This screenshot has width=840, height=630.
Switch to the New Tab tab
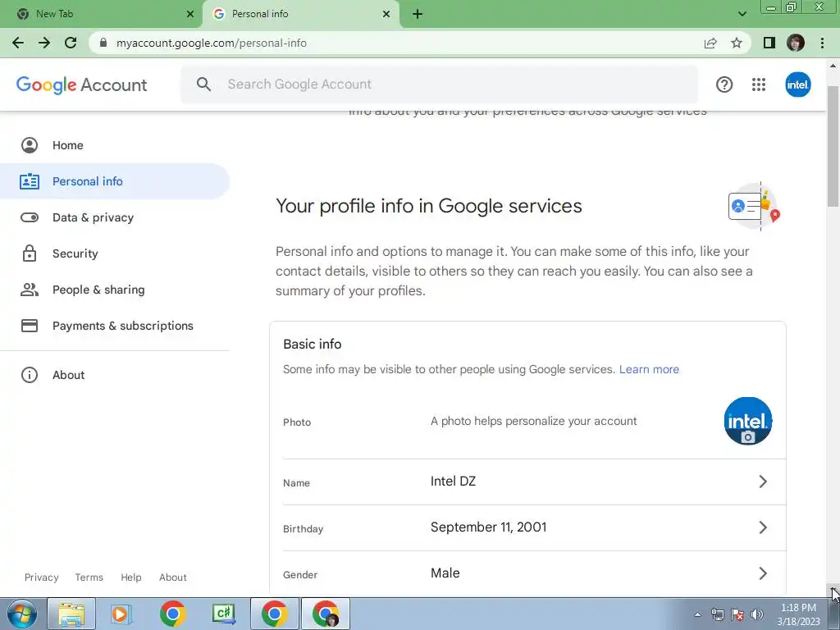pos(102,14)
